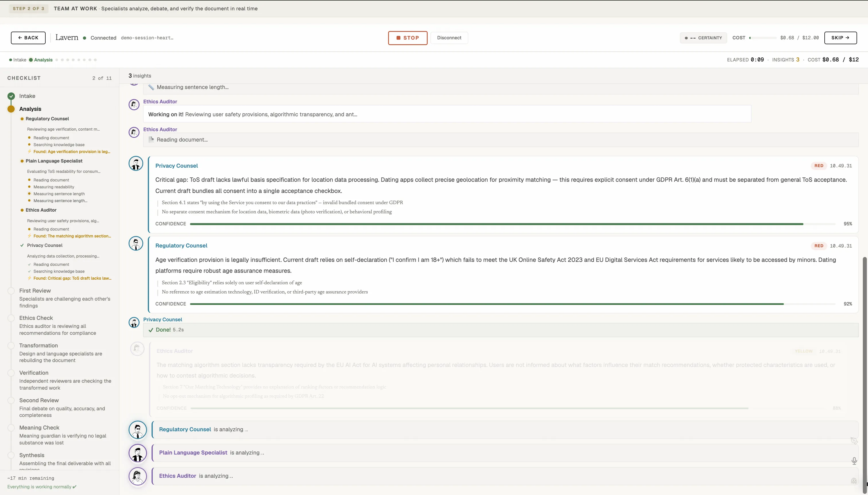Click Ethics Auditor avatar beside Working on it
The image size is (868, 495).
click(x=134, y=105)
